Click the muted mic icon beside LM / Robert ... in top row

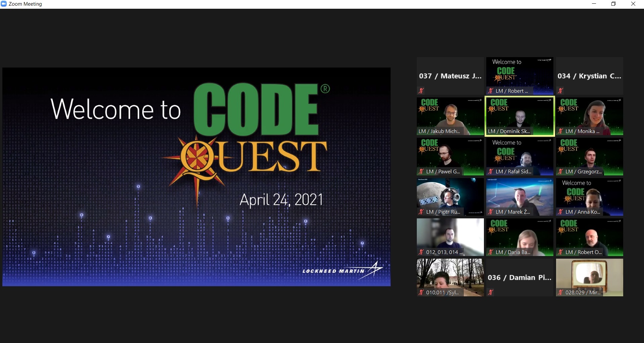[491, 91]
